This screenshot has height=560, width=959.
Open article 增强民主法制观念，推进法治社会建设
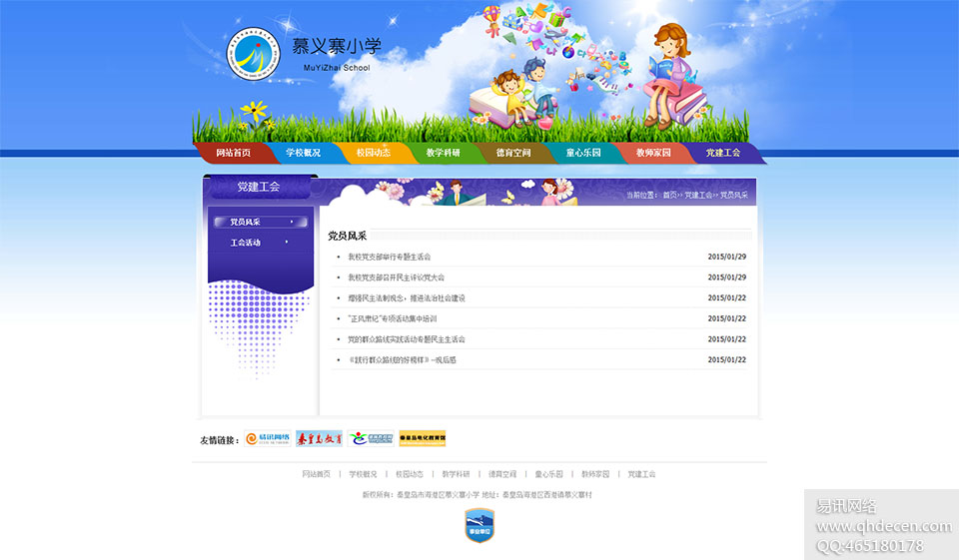point(407,298)
